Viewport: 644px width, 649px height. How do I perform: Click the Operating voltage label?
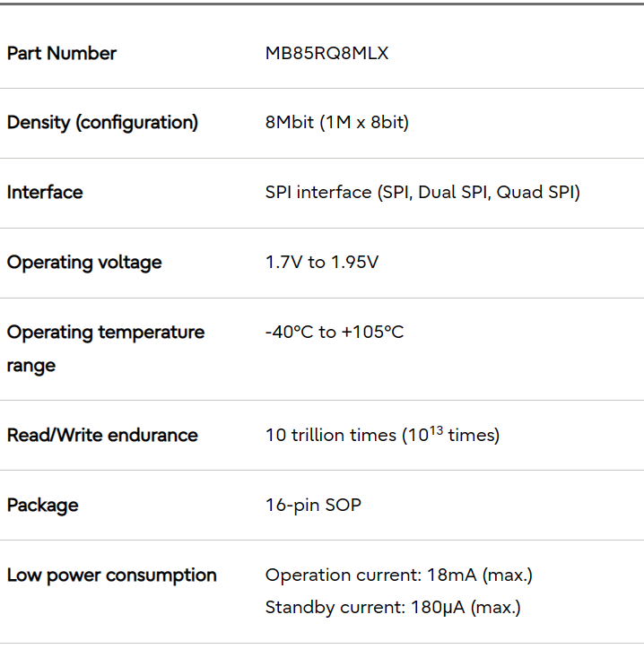[84, 263]
